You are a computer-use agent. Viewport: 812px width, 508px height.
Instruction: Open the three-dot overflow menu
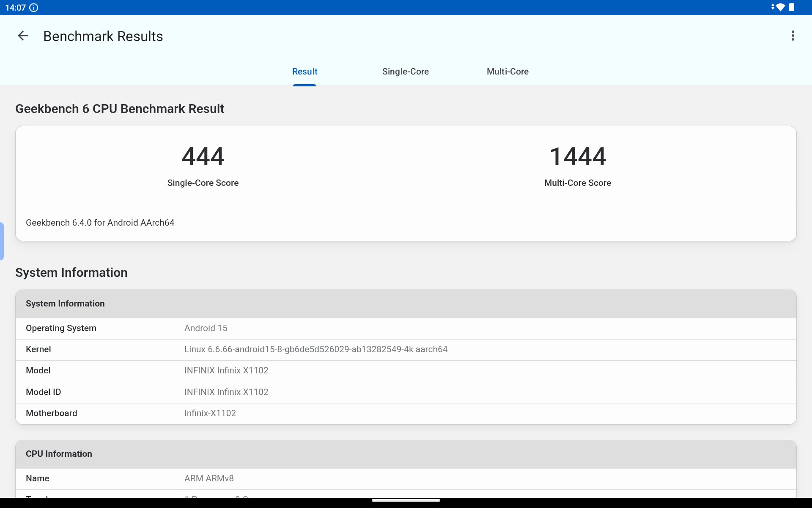793,36
